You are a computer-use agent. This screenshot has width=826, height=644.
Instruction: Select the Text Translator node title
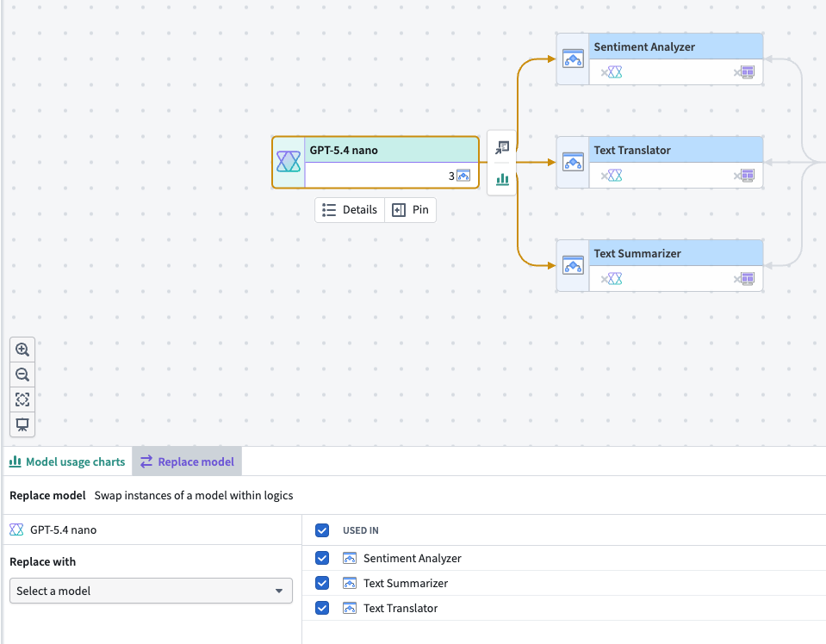pyautogui.click(x=632, y=150)
